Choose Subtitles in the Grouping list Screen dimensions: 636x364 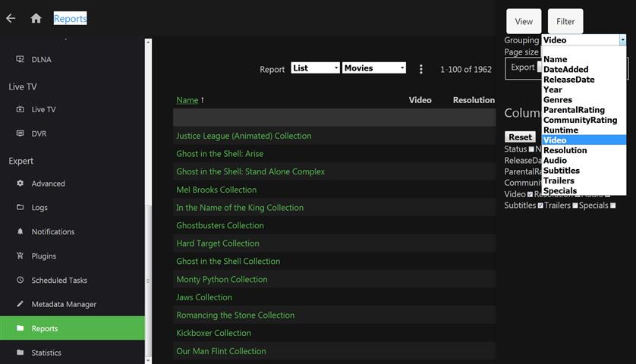[584, 171]
